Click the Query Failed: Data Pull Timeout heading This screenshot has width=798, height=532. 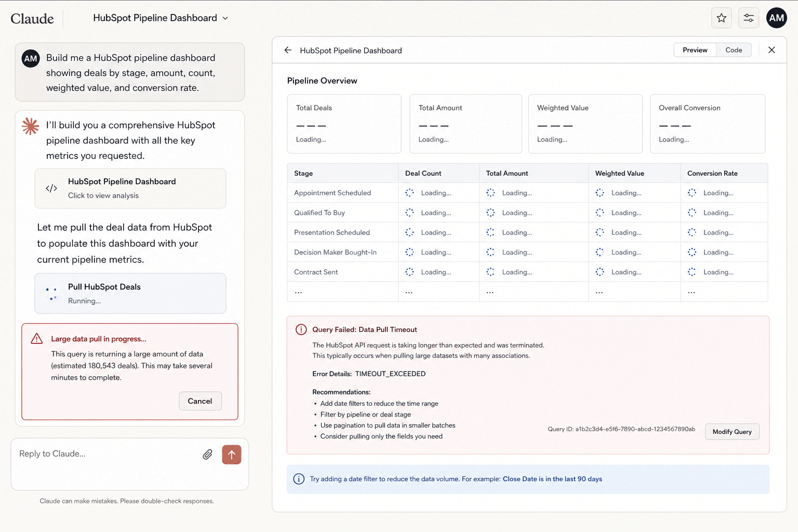point(365,329)
